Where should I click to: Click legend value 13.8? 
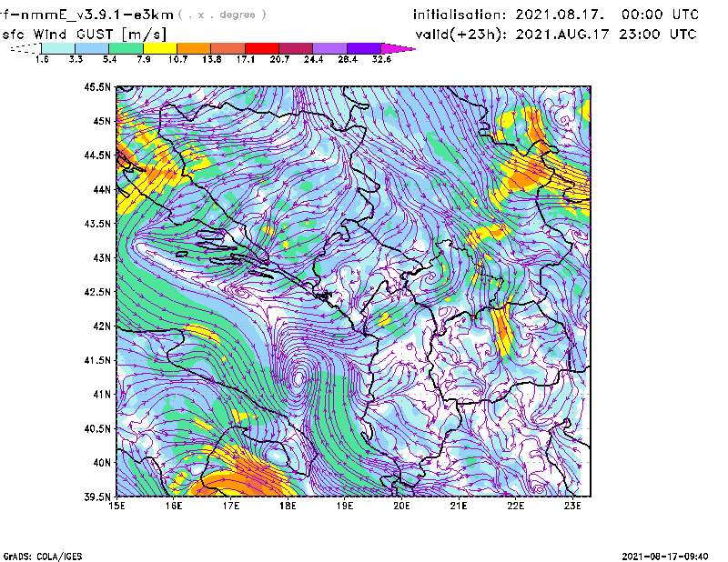(212, 59)
